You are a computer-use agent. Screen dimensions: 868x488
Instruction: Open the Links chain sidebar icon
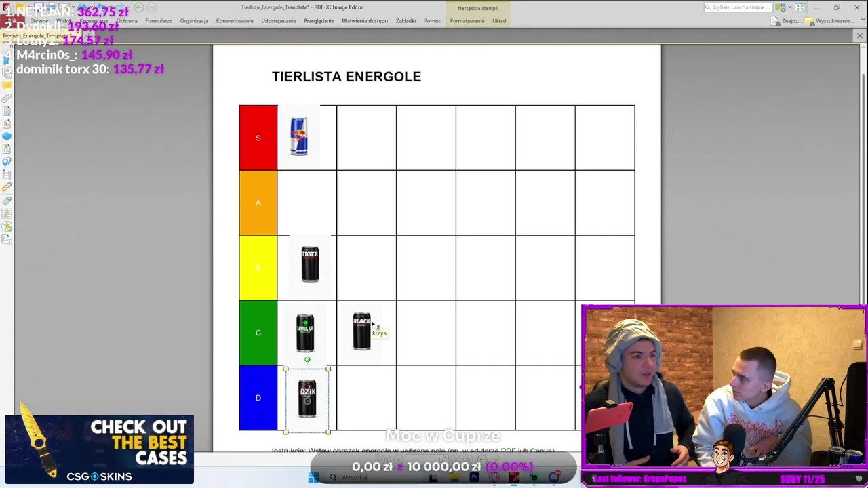tap(7, 187)
